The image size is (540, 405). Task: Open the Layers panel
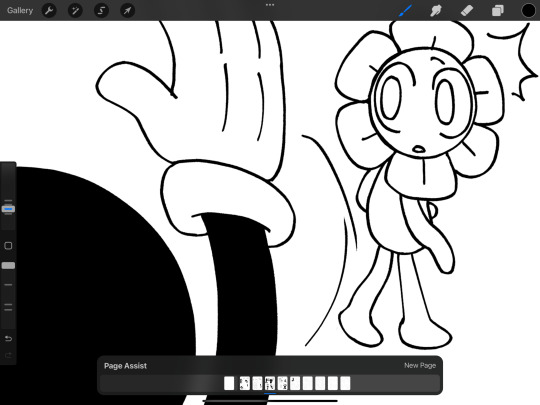tap(498, 11)
